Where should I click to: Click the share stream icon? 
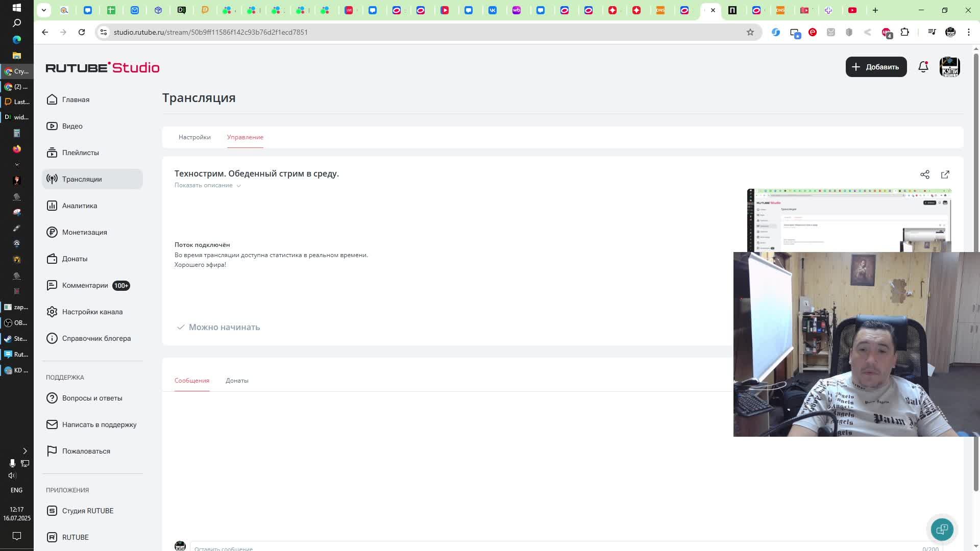(924, 174)
